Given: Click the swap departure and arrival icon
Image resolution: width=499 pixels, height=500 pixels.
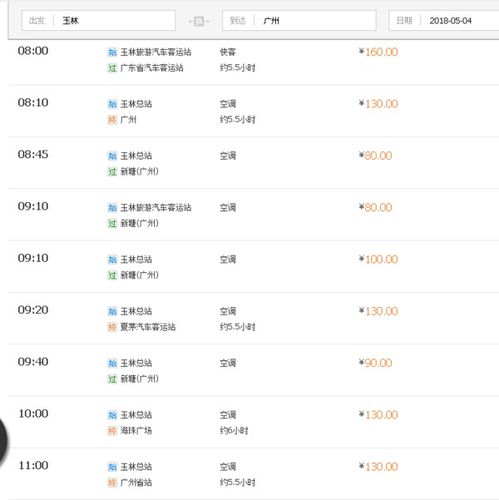Looking at the screenshot, I should (x=199, y=21).
